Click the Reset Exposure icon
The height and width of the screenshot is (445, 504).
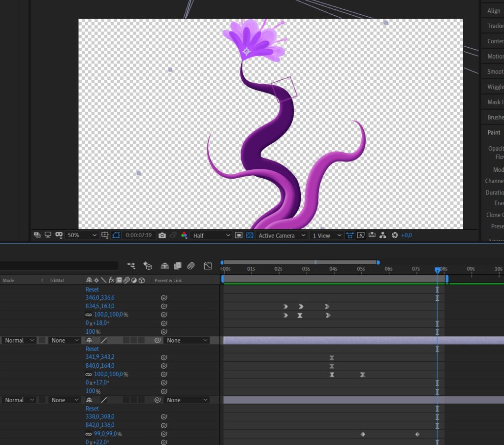pyautogui.click(x=395, y=235)
